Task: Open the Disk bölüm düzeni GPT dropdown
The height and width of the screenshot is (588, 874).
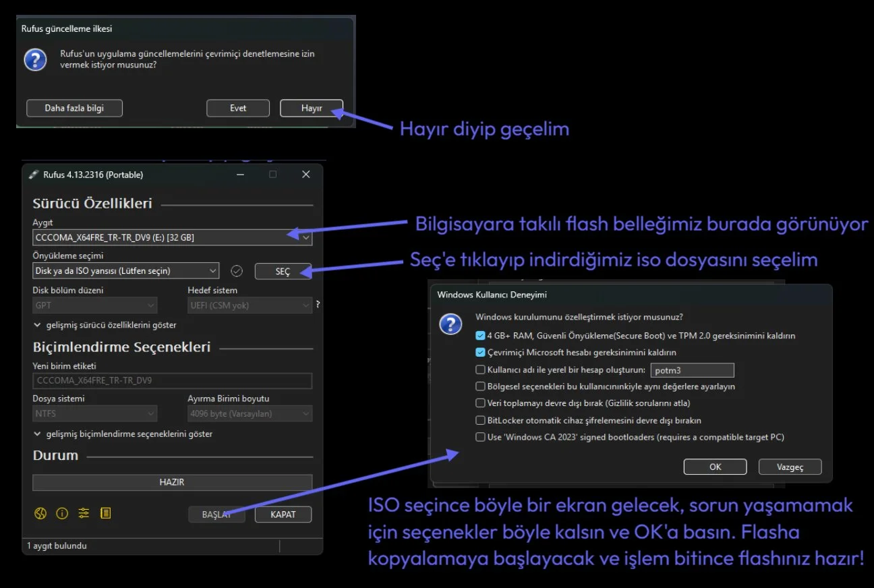Action: 94,305
